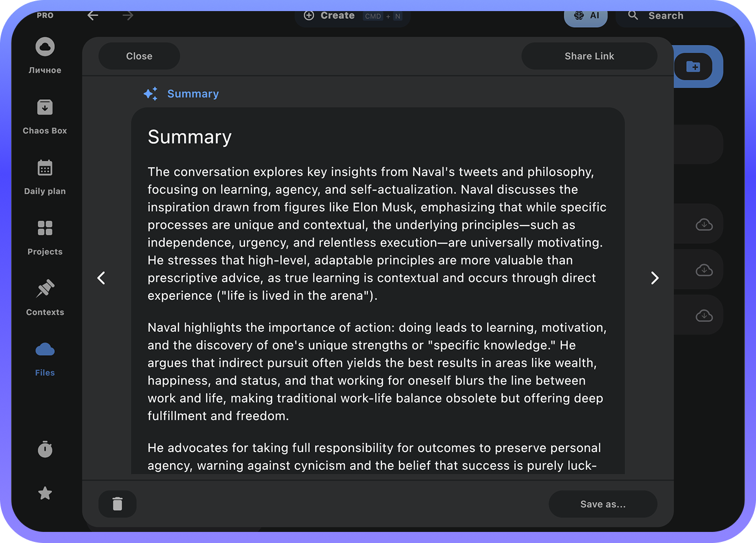Open the timer stopwatch icon
Viewport: 756px width, 543px height.
tap(45, 449)
